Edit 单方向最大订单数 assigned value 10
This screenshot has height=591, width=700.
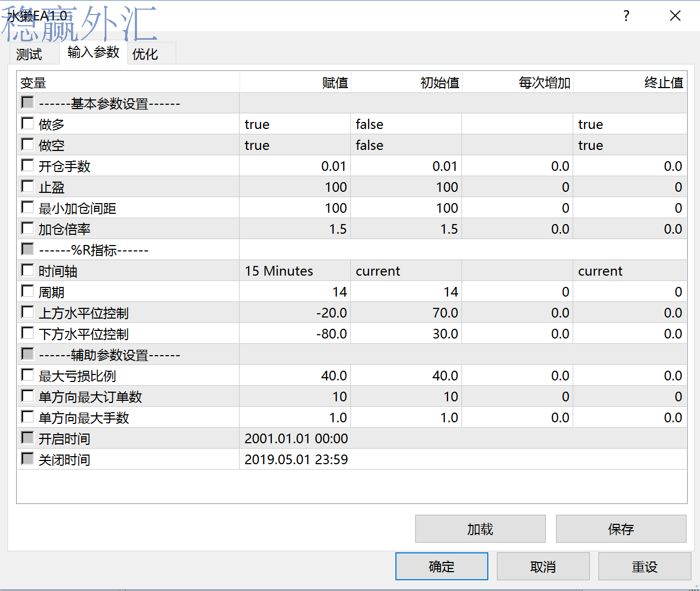click(295, 397)
